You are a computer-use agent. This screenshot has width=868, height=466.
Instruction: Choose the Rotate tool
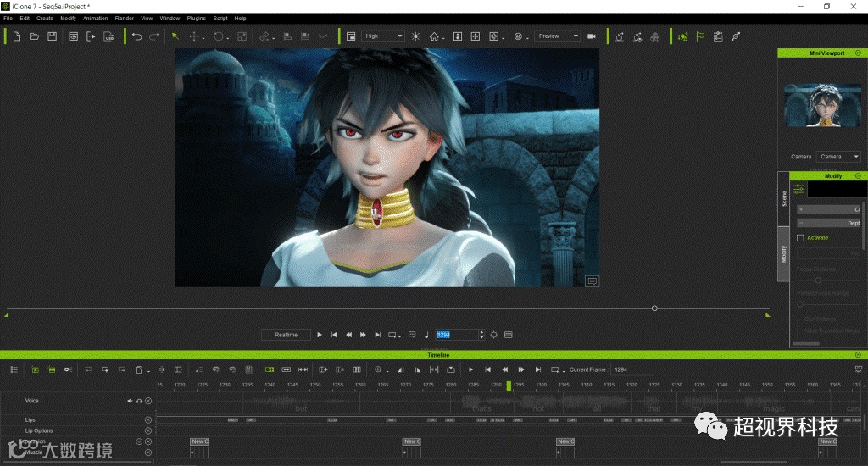(x=219, y=36)
